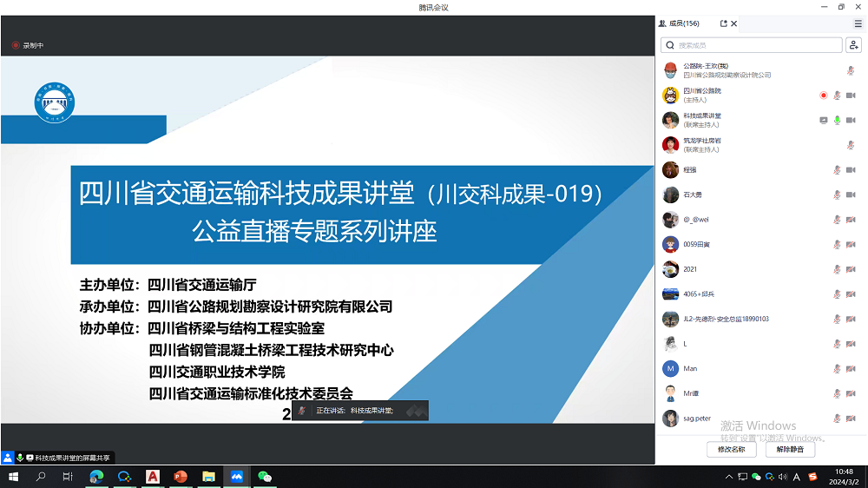Click screen-share icon on 科技成果讲堂 row
This screenshot has height=488, width=868.
[x=823, y=120]
